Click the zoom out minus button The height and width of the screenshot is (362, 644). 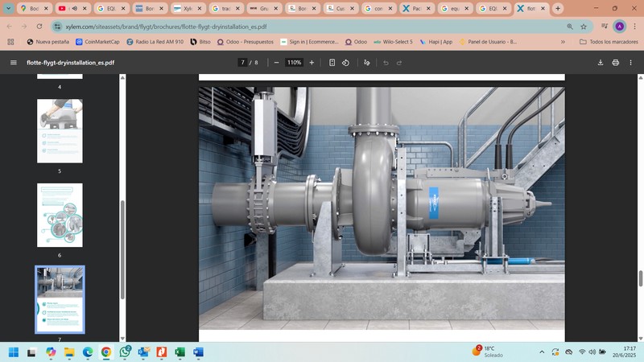tap(276, 62)
